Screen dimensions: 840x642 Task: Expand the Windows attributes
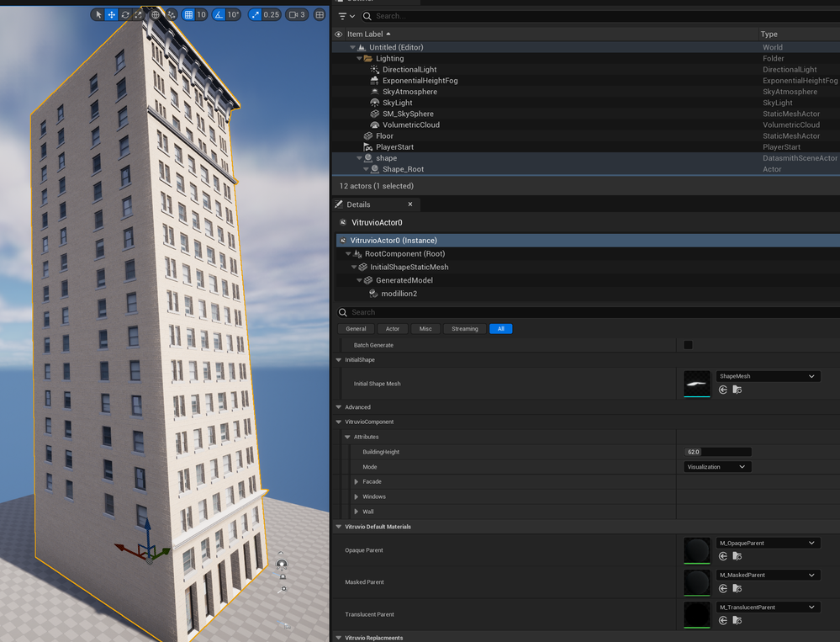[x=357, y=496]
